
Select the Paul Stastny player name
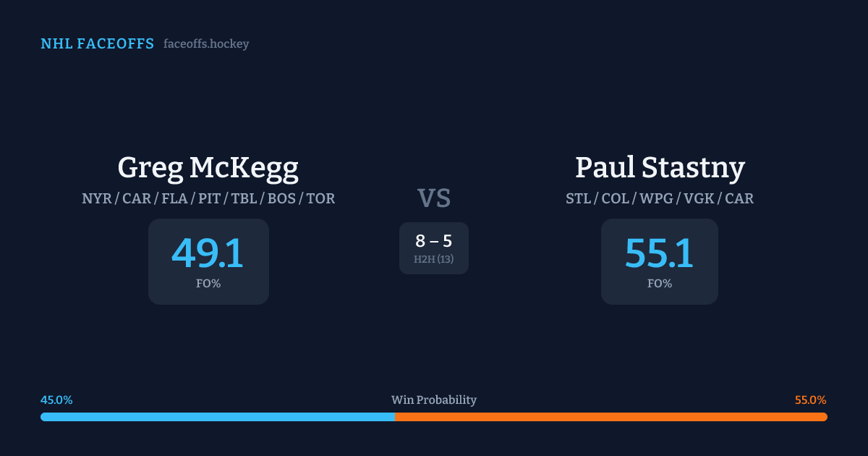pos(660,168)
